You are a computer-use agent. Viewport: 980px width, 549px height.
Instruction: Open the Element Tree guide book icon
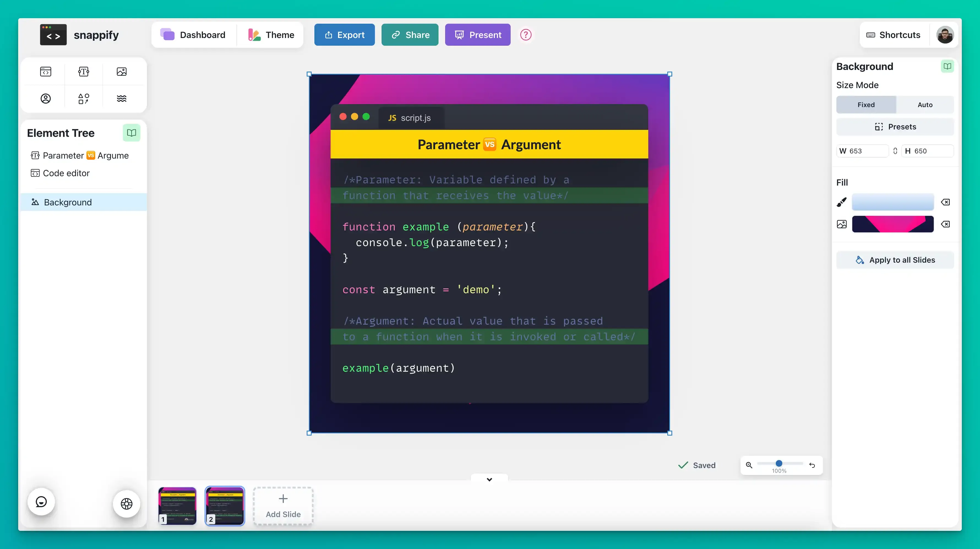(132, 133)
